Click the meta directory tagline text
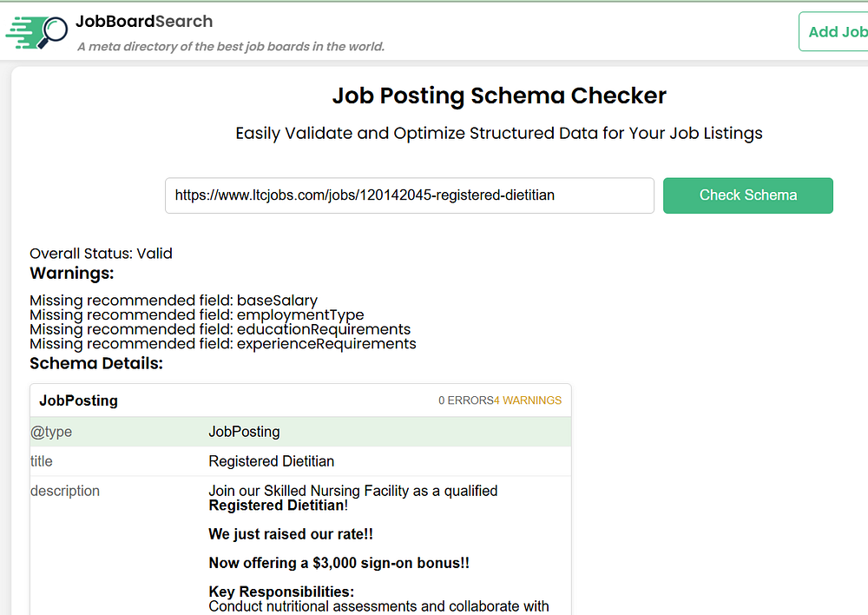868x615 pixels. pos(231,47)
